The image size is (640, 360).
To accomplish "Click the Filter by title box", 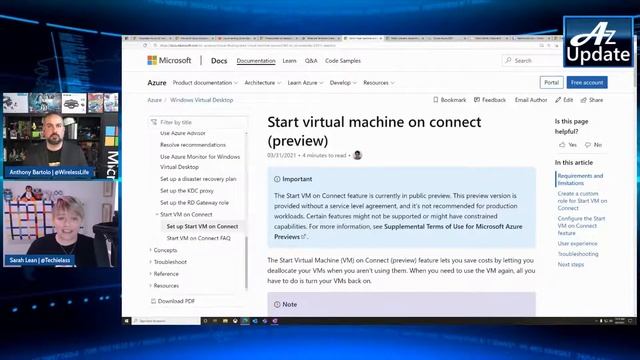I will (x=198, y=122).
